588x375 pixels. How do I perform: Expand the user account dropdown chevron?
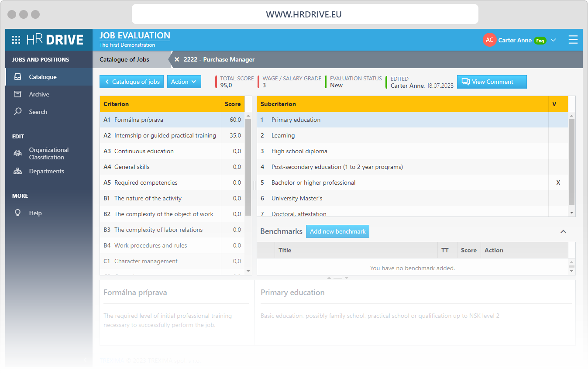coord(554,40)
